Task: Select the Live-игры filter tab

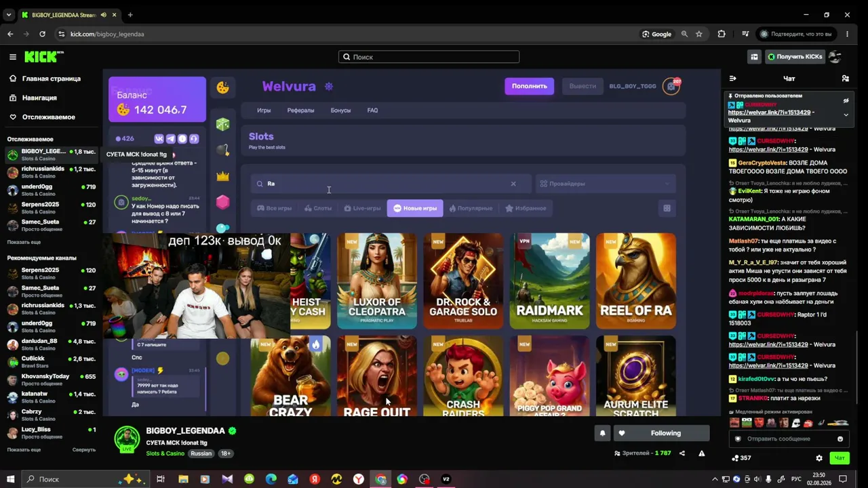Action: point(362,208)
